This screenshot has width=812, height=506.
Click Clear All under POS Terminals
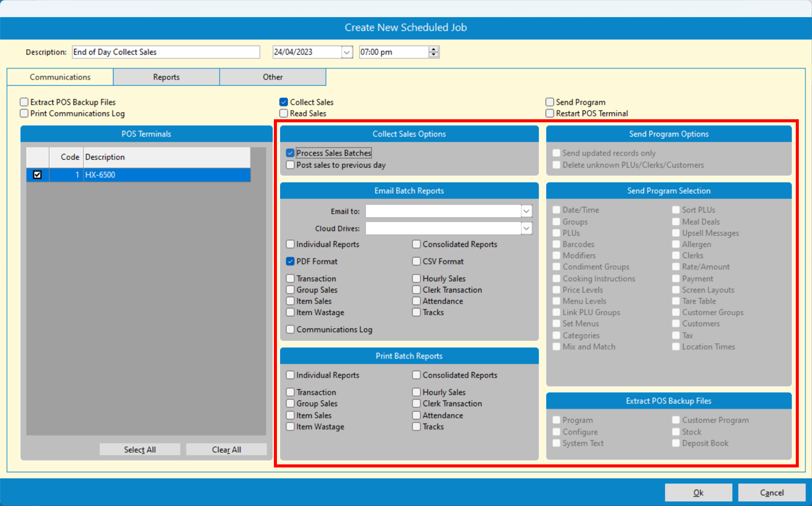226,450
